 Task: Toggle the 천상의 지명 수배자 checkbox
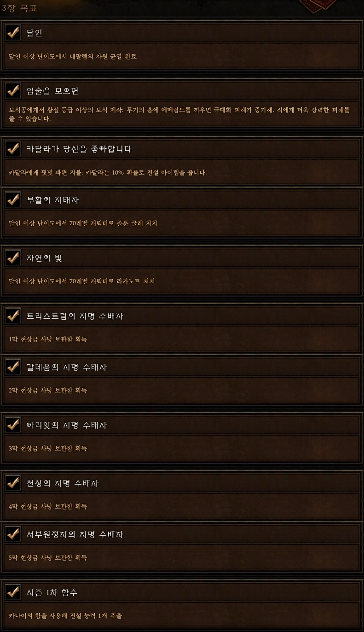(13, 483)
